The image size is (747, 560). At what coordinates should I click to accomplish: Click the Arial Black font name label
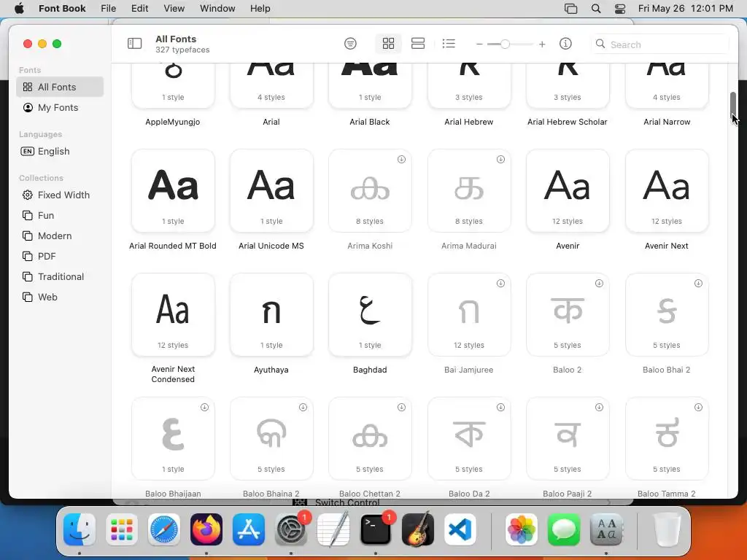click(370, 122)
